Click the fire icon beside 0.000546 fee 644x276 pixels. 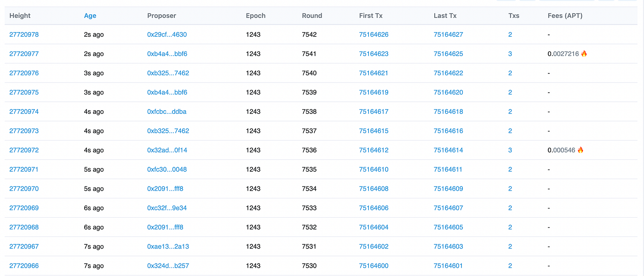coord(581,150)
